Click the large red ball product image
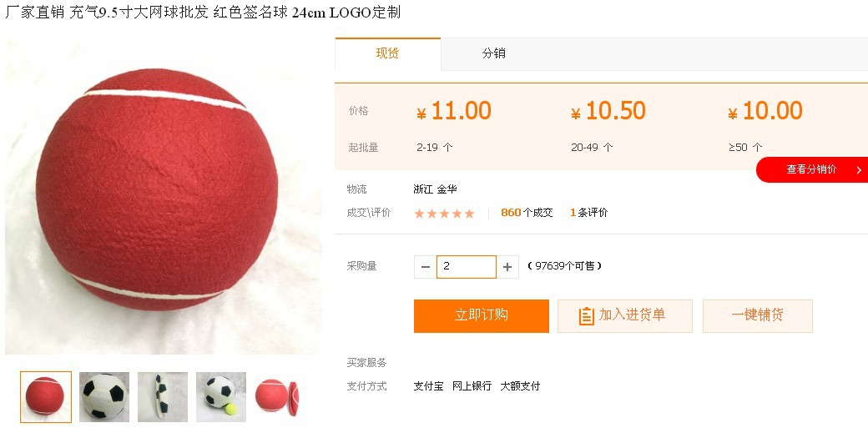 pos(164,195)
